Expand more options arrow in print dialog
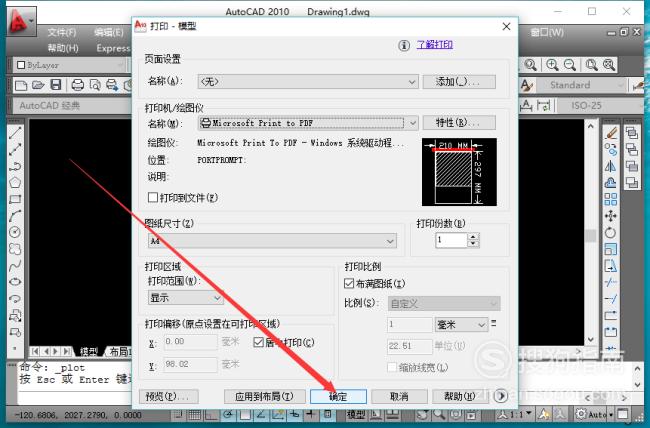 501,396
